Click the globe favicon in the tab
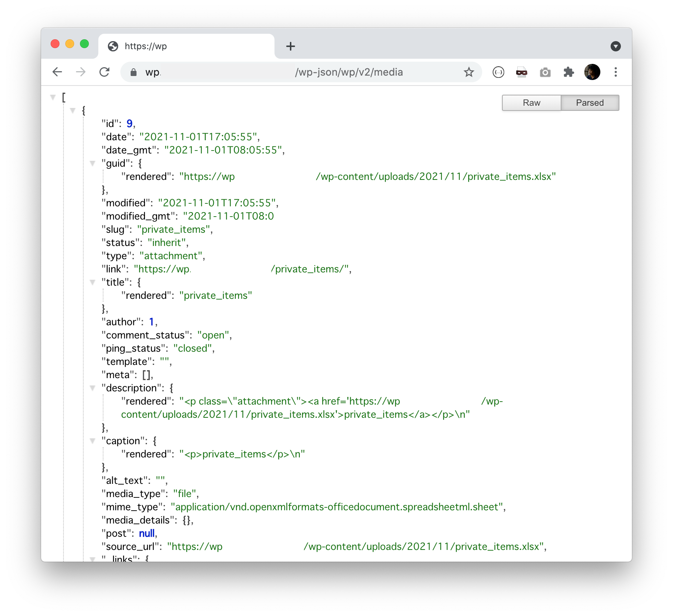The height and width of the screenshot is (616, 673). (x=113, y=46)
